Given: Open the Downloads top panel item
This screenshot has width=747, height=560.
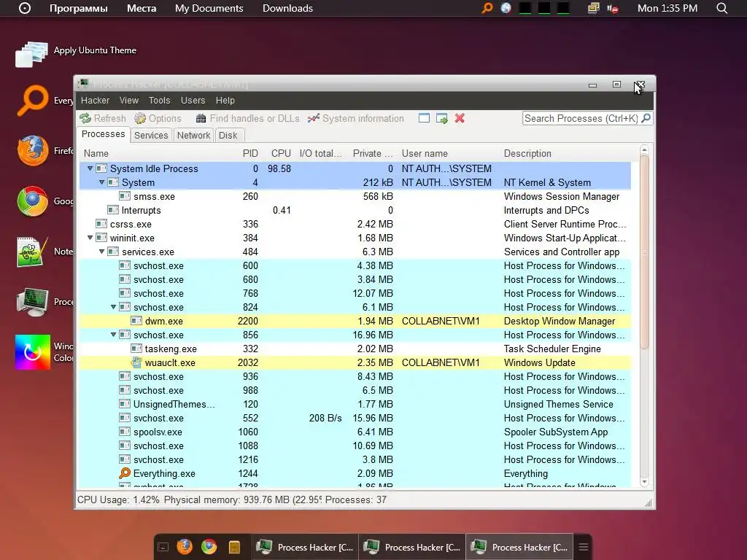Looking at the screenshot, I should (287, 8).
